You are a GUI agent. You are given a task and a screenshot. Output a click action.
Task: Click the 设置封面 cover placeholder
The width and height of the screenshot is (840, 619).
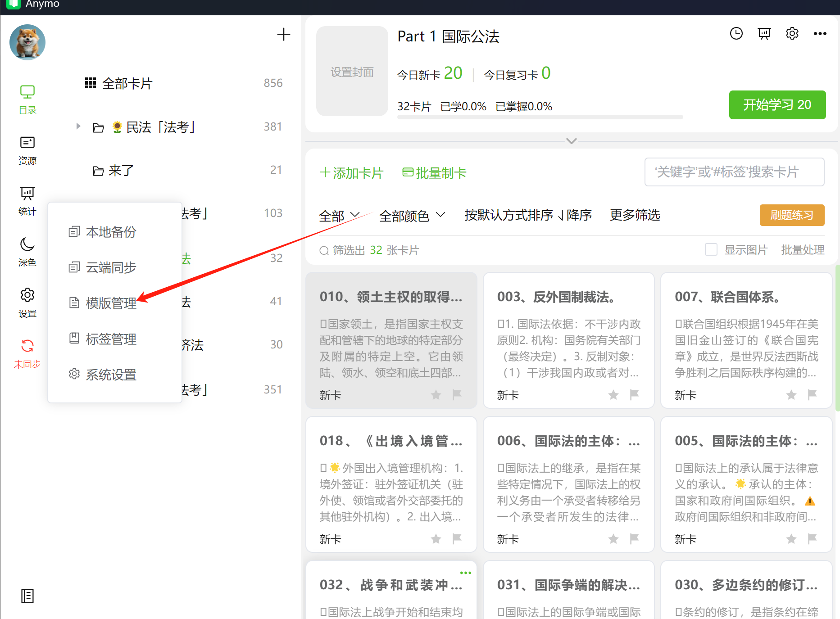click(x=352, y=71)
